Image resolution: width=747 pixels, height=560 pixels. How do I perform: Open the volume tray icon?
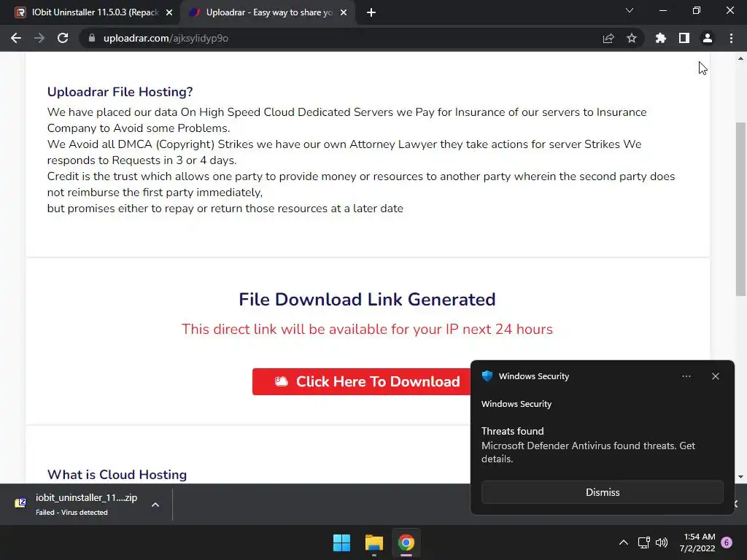coord(662,542)
